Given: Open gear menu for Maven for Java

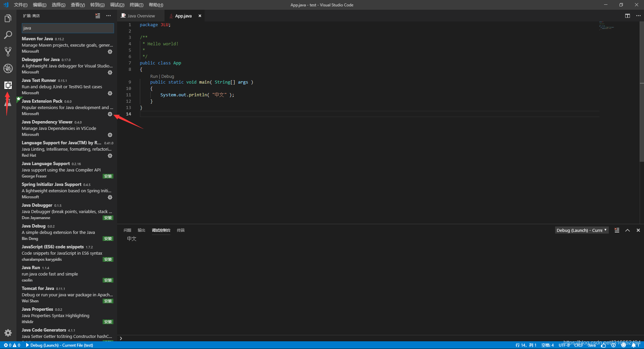Looking at the screenshot, I should click(110, 52).
